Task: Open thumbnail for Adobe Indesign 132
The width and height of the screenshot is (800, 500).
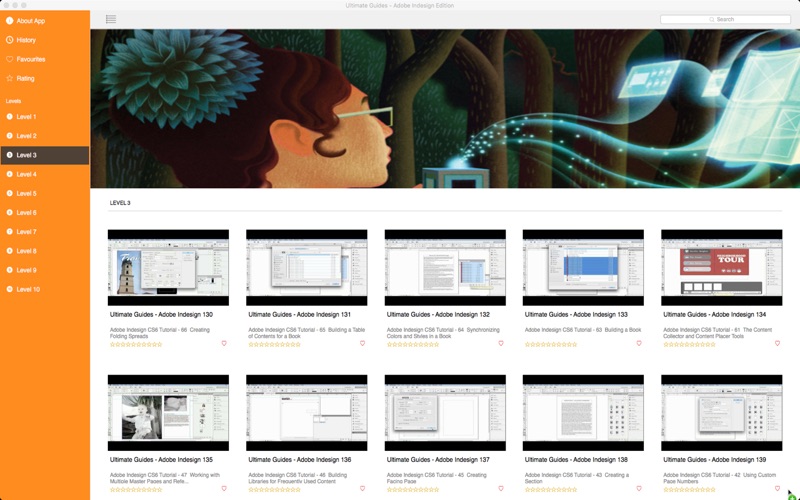Action: [x=445, y=267]
